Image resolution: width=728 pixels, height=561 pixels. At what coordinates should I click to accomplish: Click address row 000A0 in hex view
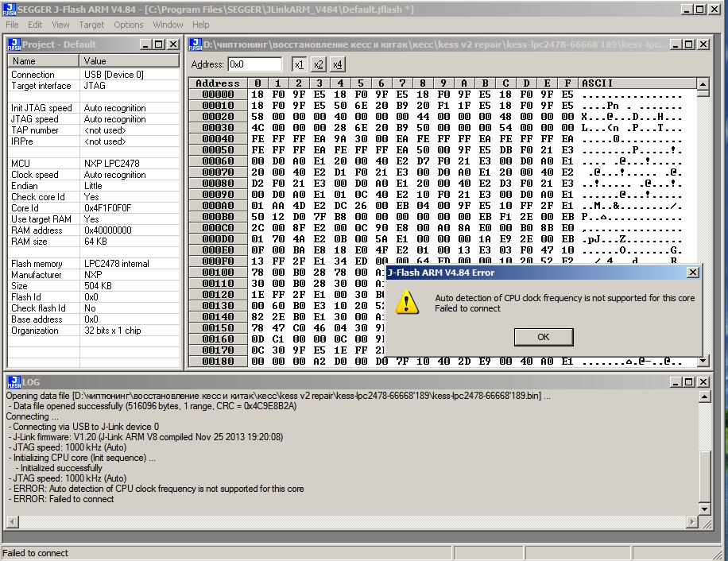218,206
